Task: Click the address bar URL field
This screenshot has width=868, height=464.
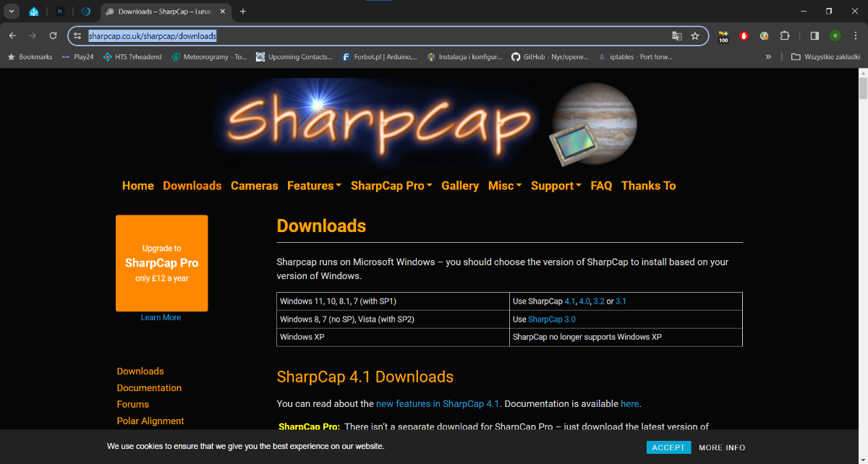Action: 376,35
